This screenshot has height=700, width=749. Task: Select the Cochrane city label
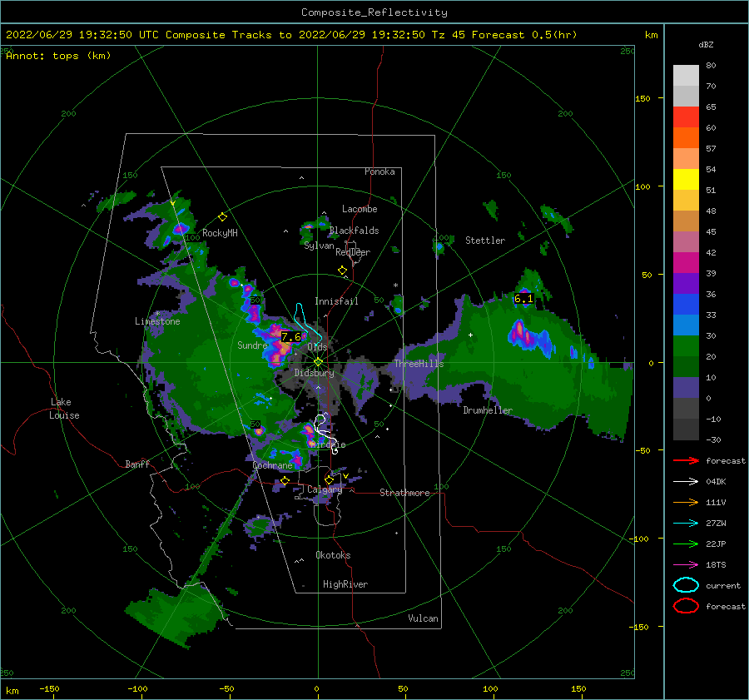(x=272, y=465)
